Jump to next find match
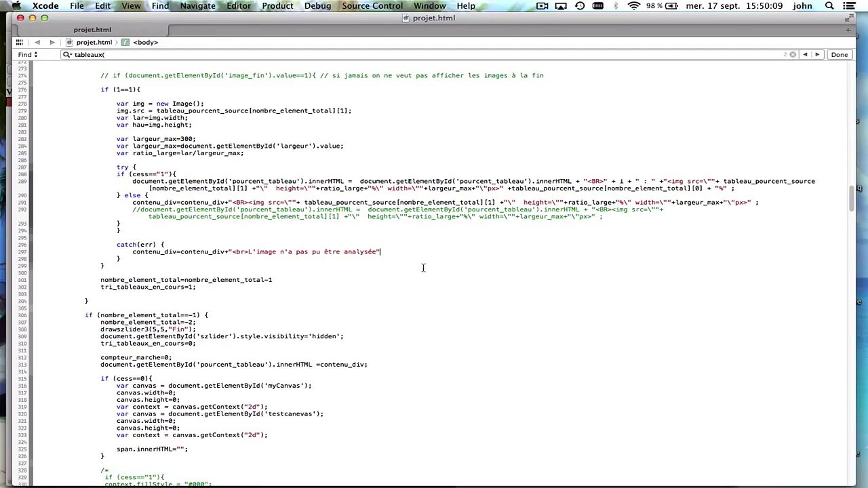The height and width of the screenshot is (488, 868). [817, 55]
